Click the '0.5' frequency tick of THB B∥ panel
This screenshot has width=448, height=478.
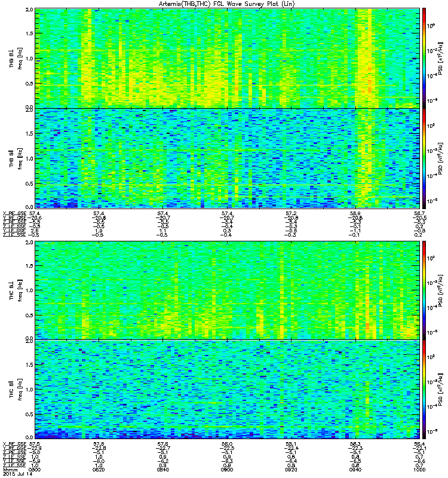coord(29,183)
